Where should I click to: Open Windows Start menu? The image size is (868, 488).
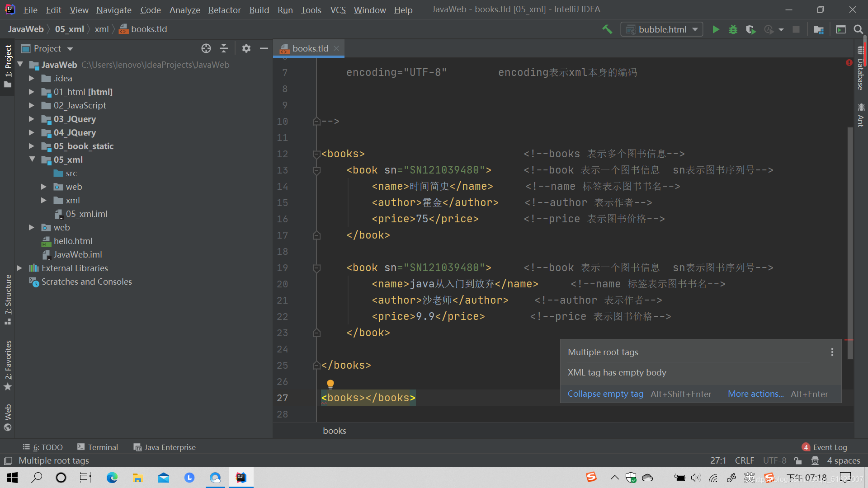pos(12,478)
